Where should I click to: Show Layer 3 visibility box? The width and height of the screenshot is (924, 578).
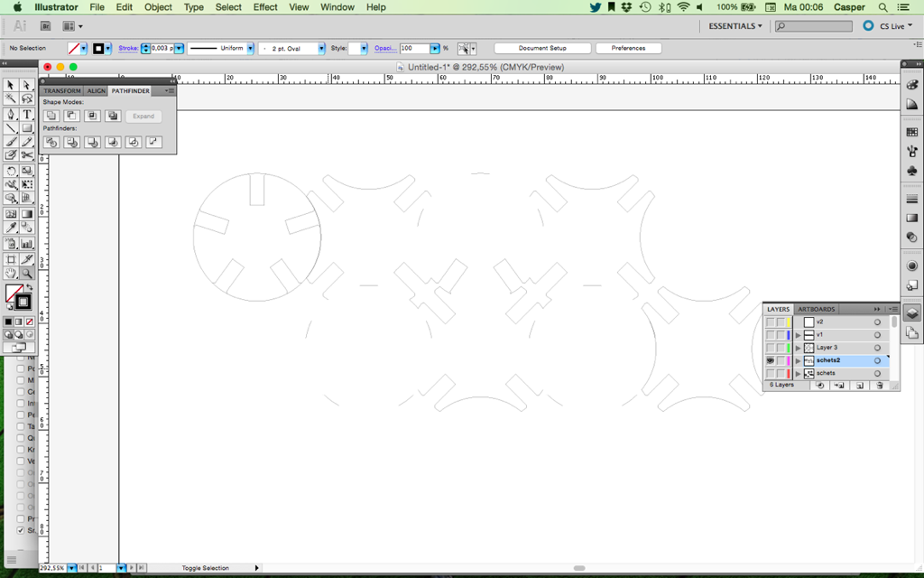[x=771, y=348]
